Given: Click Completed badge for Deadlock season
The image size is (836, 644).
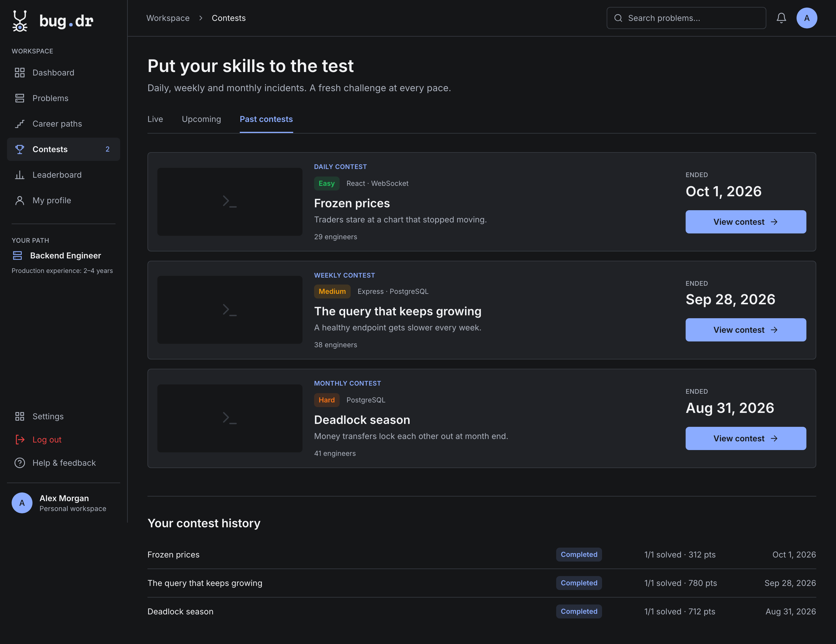Looking at the screenshot, I should point(579,612).
